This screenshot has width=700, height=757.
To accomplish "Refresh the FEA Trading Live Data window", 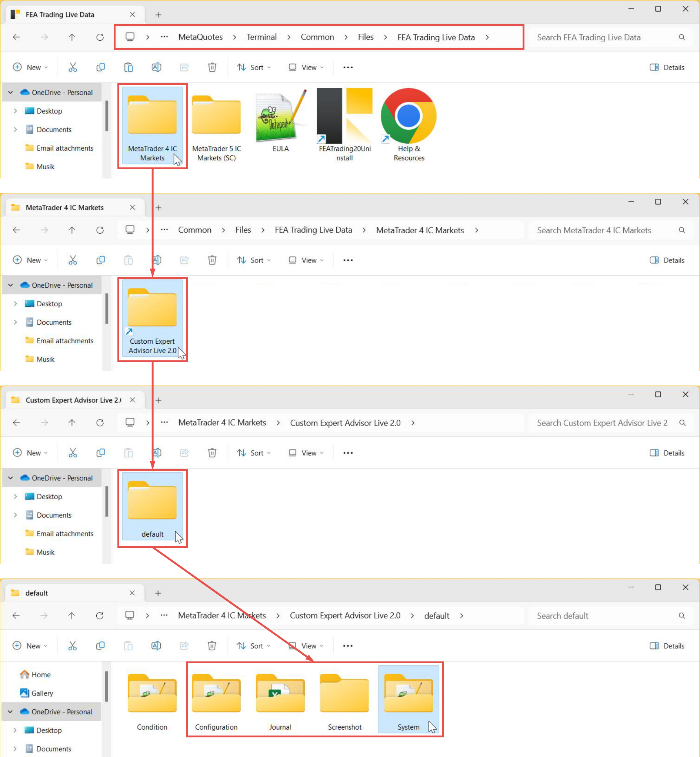I will pos(100,37).
